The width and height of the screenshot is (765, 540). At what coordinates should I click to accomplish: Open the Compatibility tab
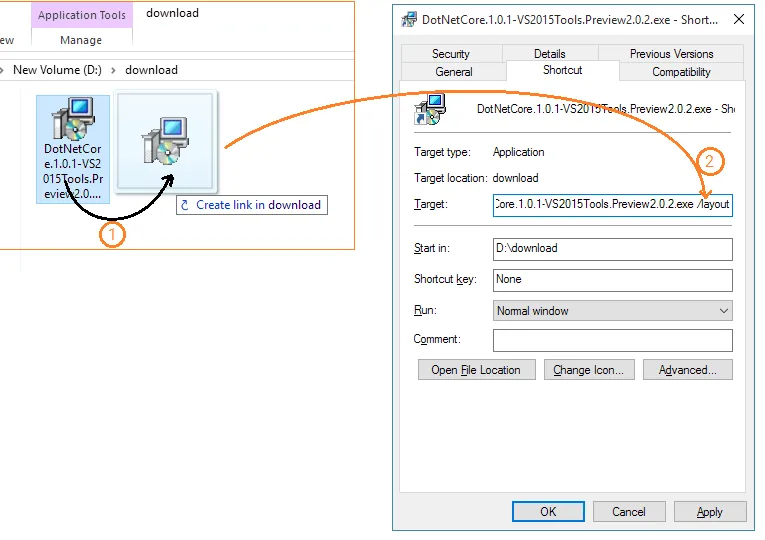point(681,72)
